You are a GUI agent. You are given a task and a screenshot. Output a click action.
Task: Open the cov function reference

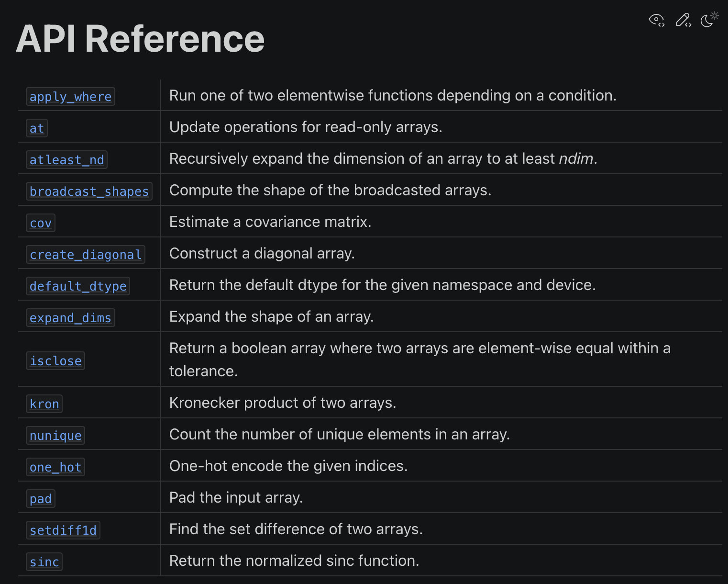pyautogui.click(x=41, y=223)
